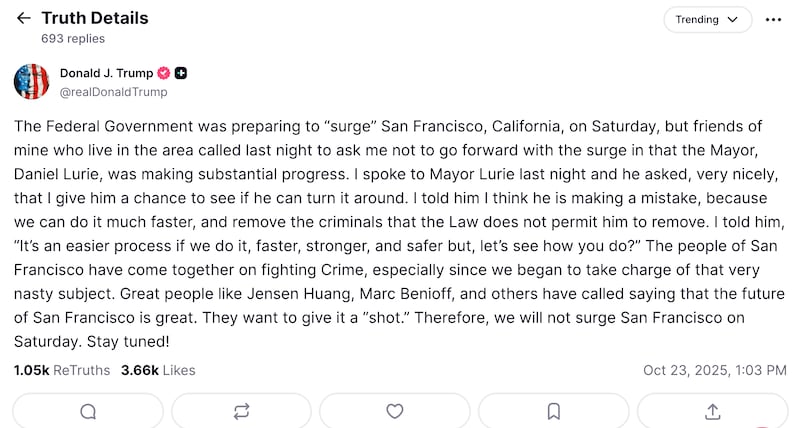Toggle the bookmark icon on post

click(553, 411)
